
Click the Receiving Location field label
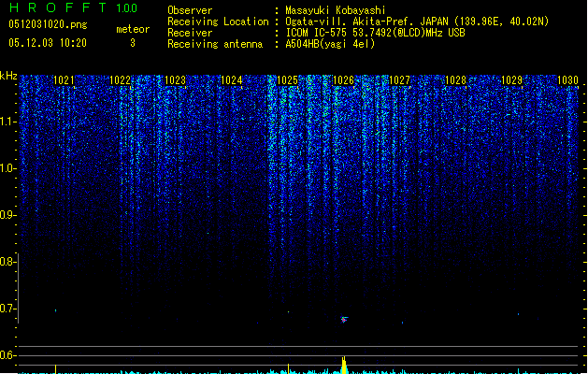[x=218, y=22]
